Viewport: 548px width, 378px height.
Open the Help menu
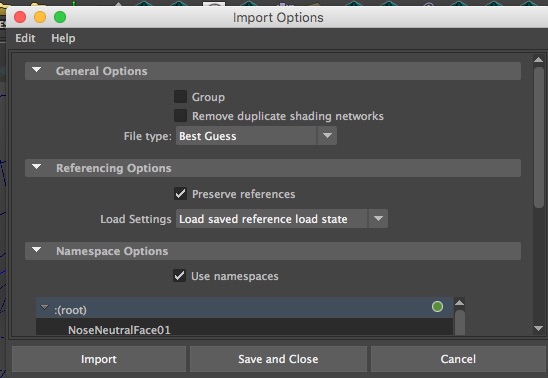[63, 38]
